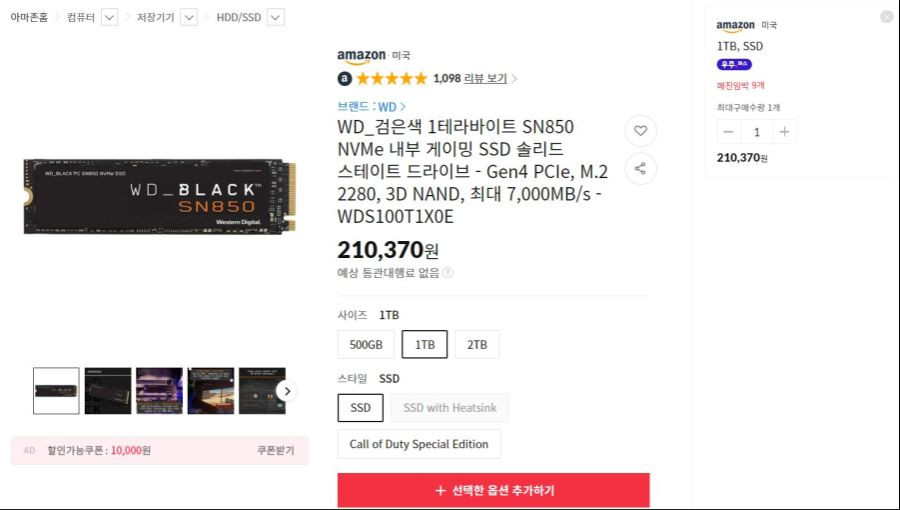Viewport: 900px width, 510px height.
Task: Remove selected option with X icon
Action: pos(886,17)
